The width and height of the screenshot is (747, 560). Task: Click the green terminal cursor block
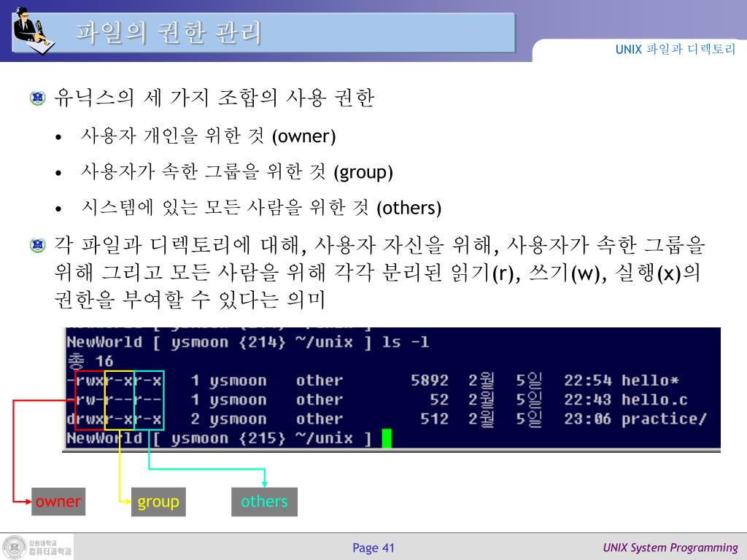[x=387, y=438]
